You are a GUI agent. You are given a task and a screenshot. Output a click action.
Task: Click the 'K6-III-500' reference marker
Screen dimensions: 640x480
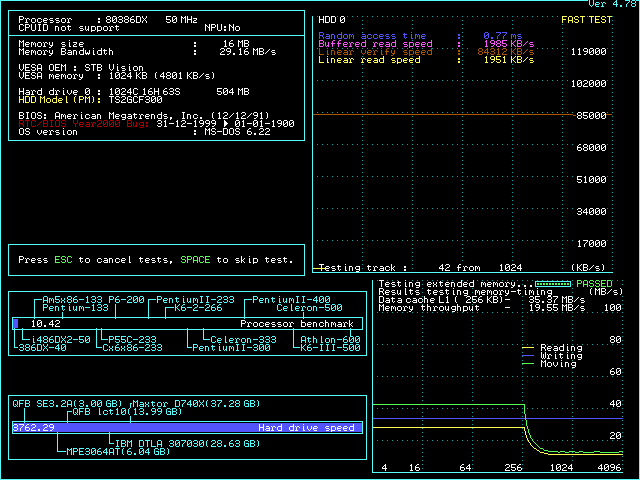pyautogui.click(x=330, y=348)
